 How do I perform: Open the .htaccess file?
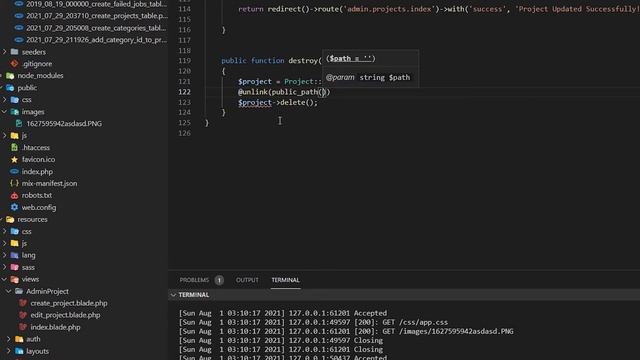tap(36, 148)
